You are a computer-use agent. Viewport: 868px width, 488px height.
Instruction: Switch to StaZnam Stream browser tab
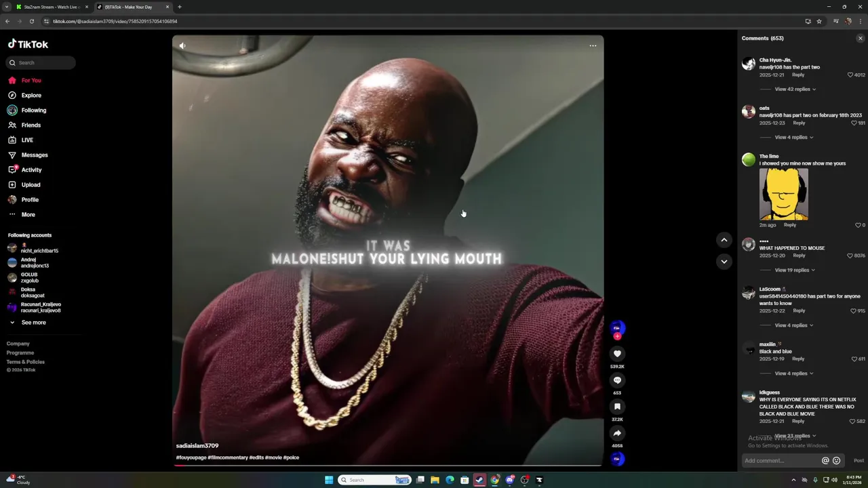[52, 7]
